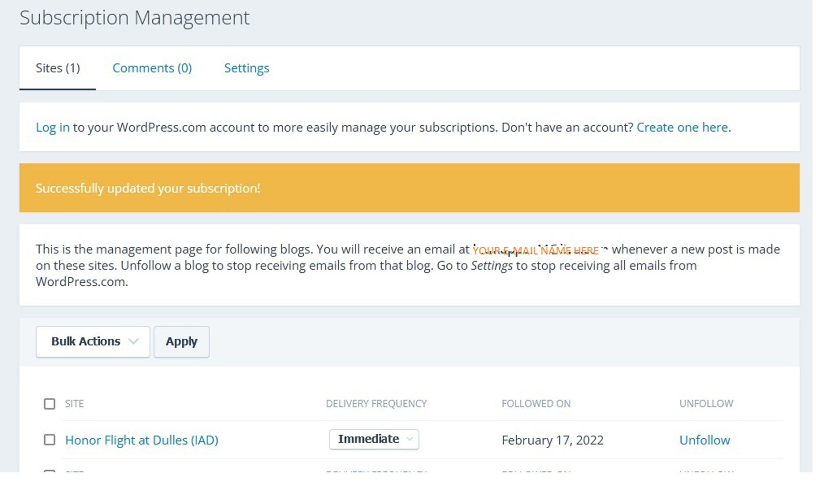Screen dimensions: 816x504
Task: Click the Subscription Management page heading
Action: pyautogui.click(x=134, y=18)
